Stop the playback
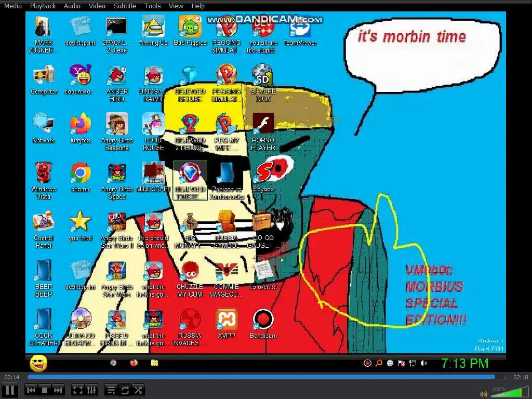 (45, 390)
